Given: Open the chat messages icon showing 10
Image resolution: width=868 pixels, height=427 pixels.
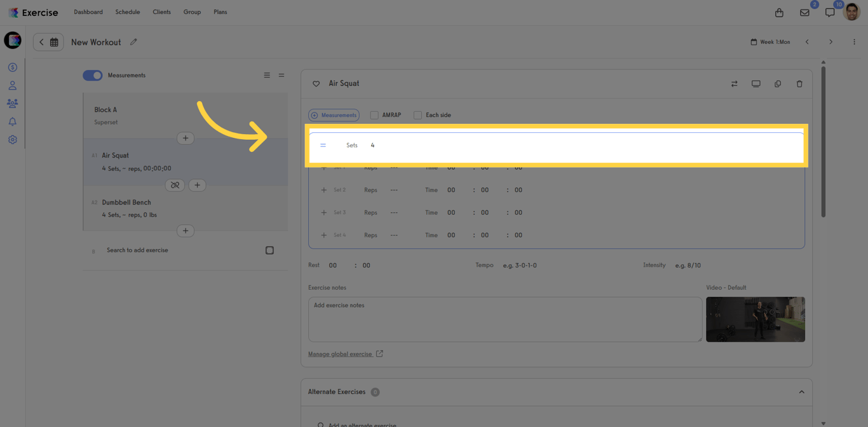Looking at the screenshot, I should pos(829,11).
